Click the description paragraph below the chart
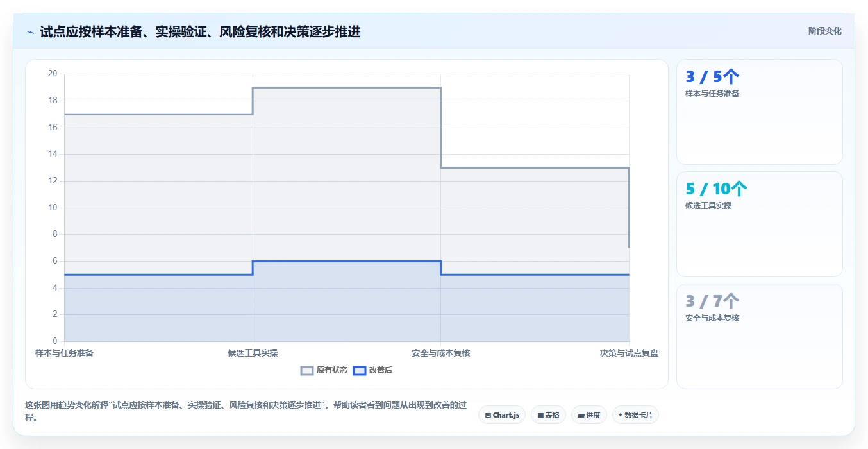This screenshot has height=449, width=868. (246, 412)
